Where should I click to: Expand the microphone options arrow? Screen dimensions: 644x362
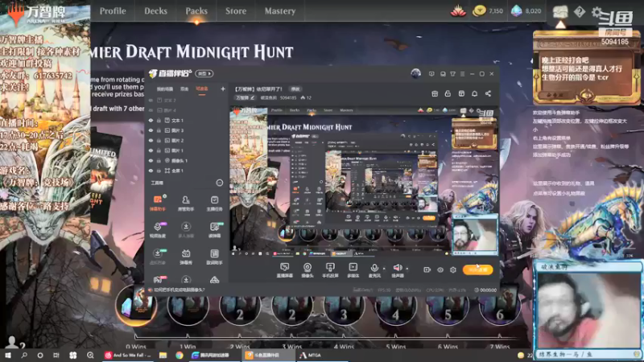pos(384,269)
